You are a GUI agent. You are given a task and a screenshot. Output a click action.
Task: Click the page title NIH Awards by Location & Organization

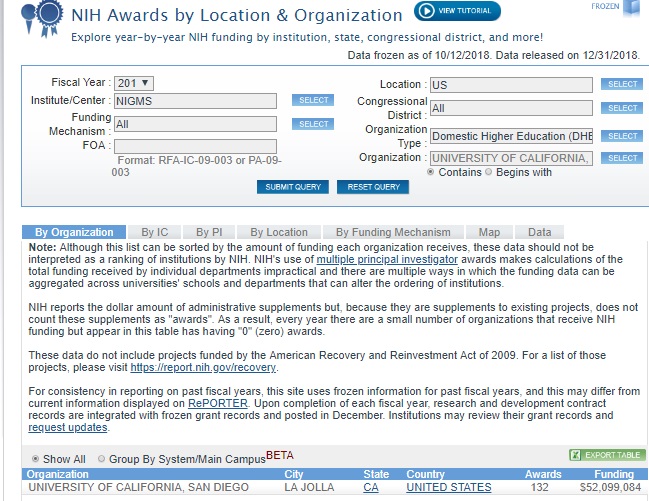pos(237,15)
